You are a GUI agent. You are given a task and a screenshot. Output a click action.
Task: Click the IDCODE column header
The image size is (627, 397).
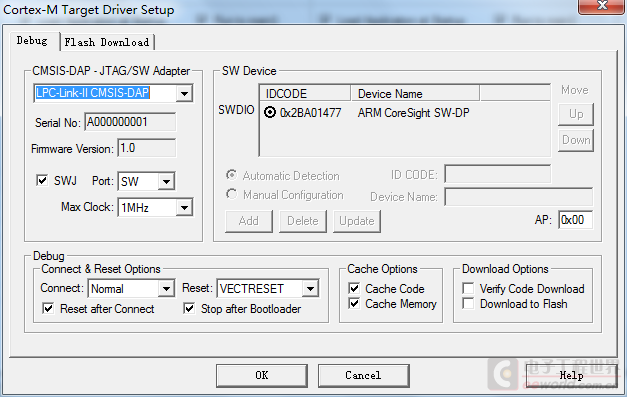[x=305, y=94]
